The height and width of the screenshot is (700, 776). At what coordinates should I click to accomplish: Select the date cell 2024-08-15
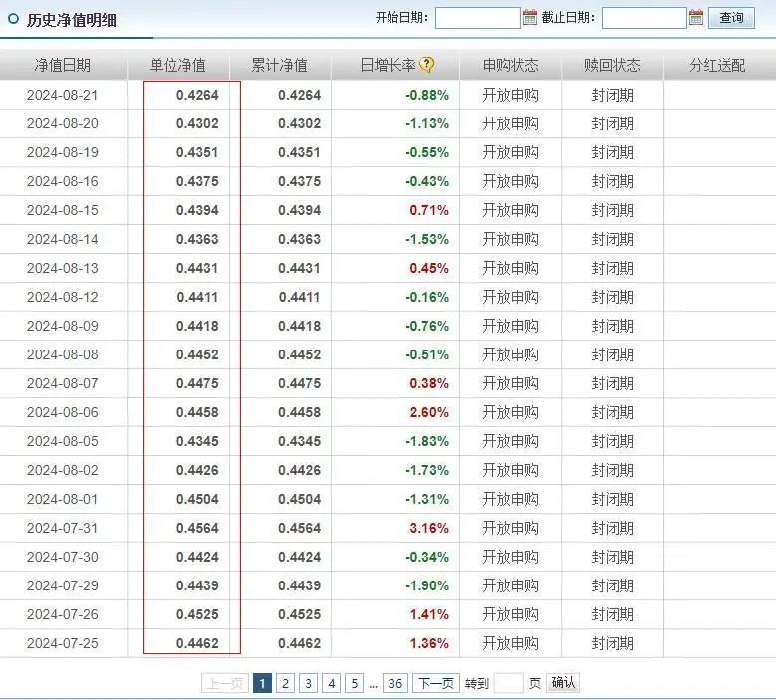coord(63,210)
